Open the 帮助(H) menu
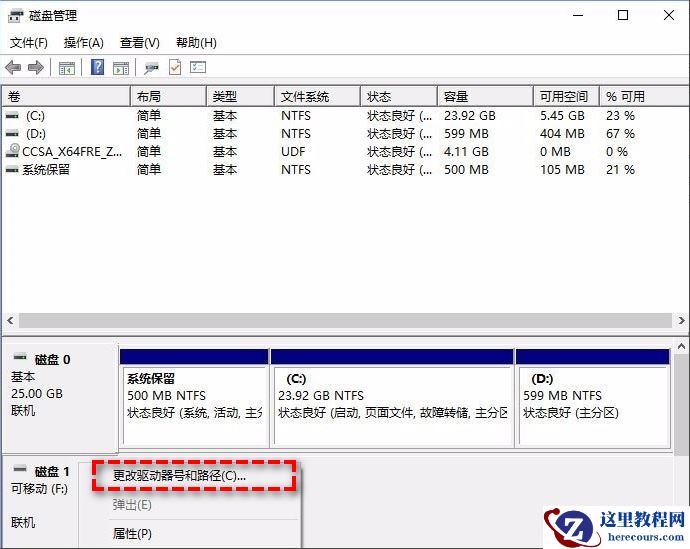Screen dimensions: 690x549 [x=196, y=43]
